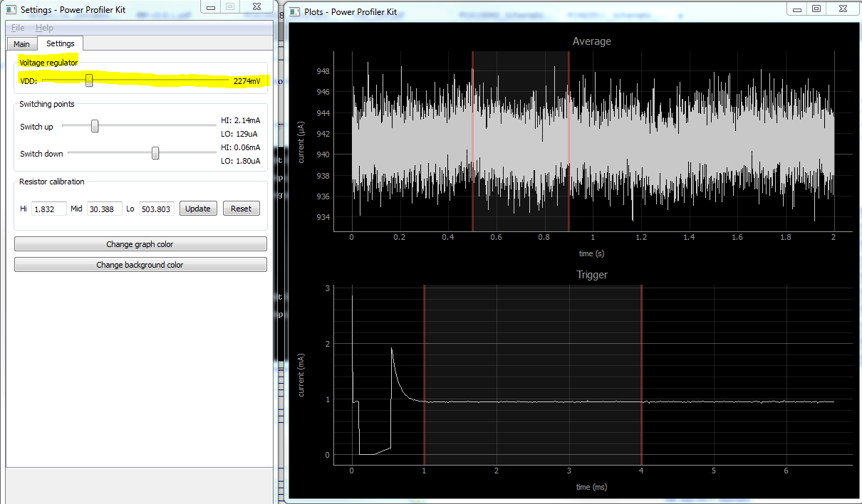Click the HI: 0.06mA value
Screen dimensions: 862x504
[x=240, y=147]
